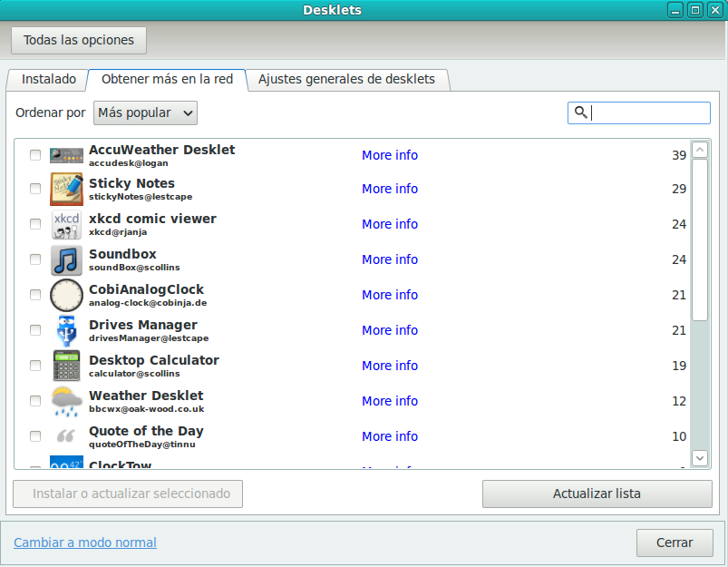Click the Weather Desklet cloud icon
The image size is (728, 567).
click(x=66, y=401)
